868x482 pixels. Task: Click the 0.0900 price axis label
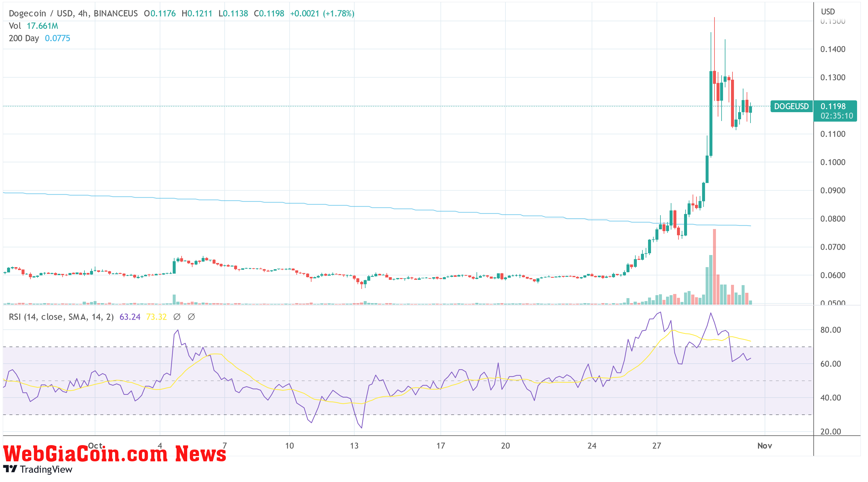pos(833,191)
